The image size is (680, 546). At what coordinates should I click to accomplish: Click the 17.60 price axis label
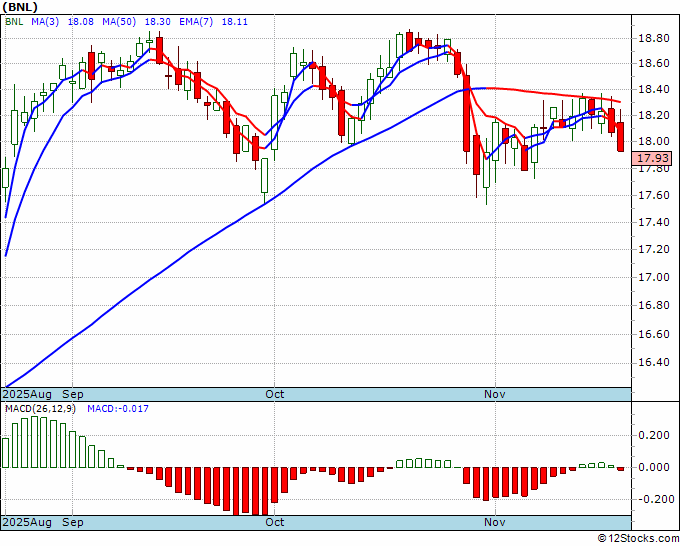point(654,195)
